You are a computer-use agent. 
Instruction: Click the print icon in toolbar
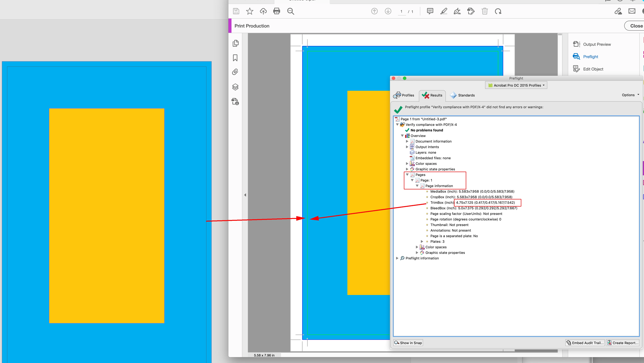[x=277, y=11]
